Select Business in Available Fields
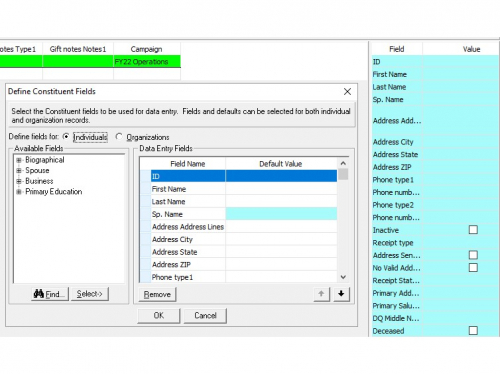 39,181
